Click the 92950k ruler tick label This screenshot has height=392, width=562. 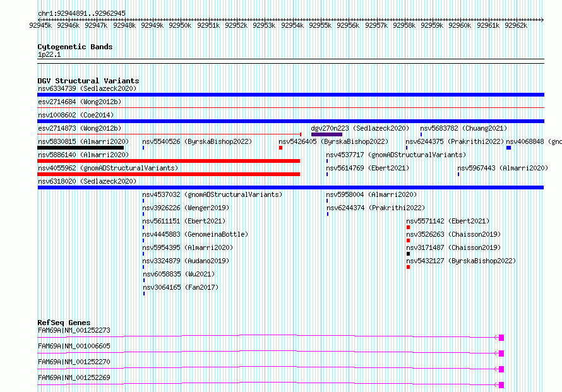180,25
